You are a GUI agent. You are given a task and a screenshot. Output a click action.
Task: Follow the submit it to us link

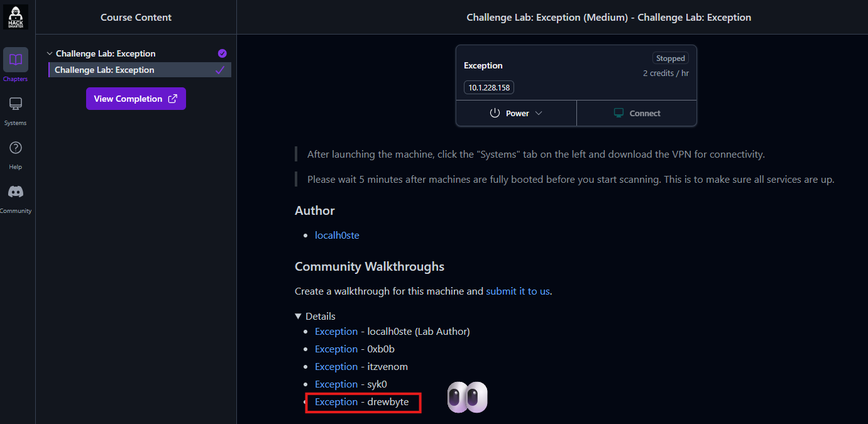[x=518, y=291]
